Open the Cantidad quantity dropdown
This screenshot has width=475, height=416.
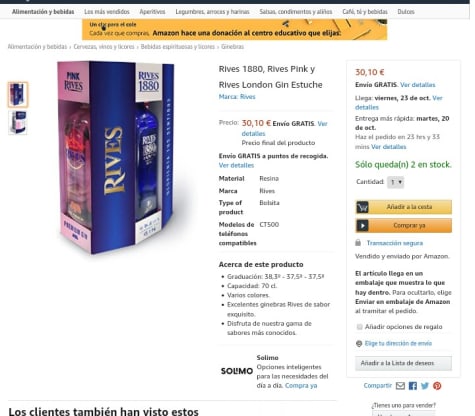396,182
